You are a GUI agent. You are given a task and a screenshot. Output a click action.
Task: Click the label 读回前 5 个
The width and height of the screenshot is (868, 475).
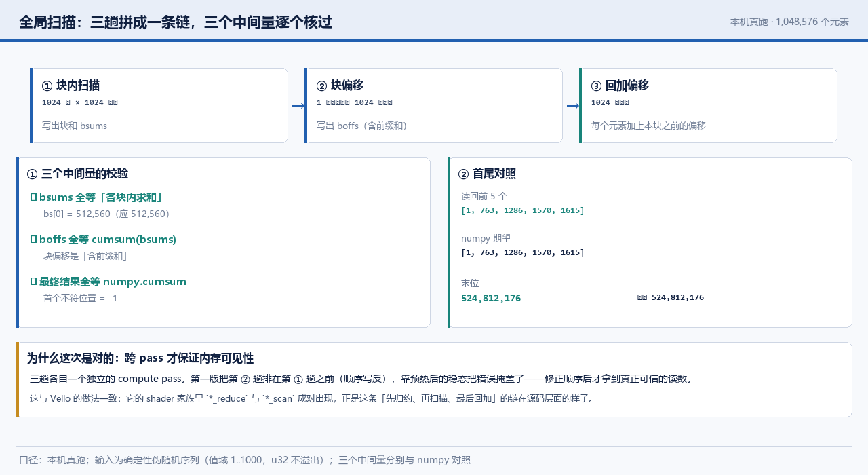[484, 196]
